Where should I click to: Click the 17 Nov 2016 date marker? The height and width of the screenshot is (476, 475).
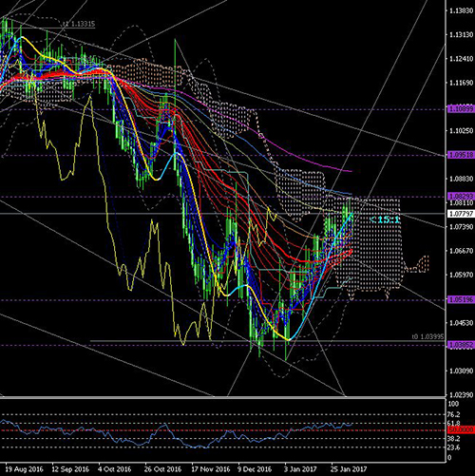[211, 469]
